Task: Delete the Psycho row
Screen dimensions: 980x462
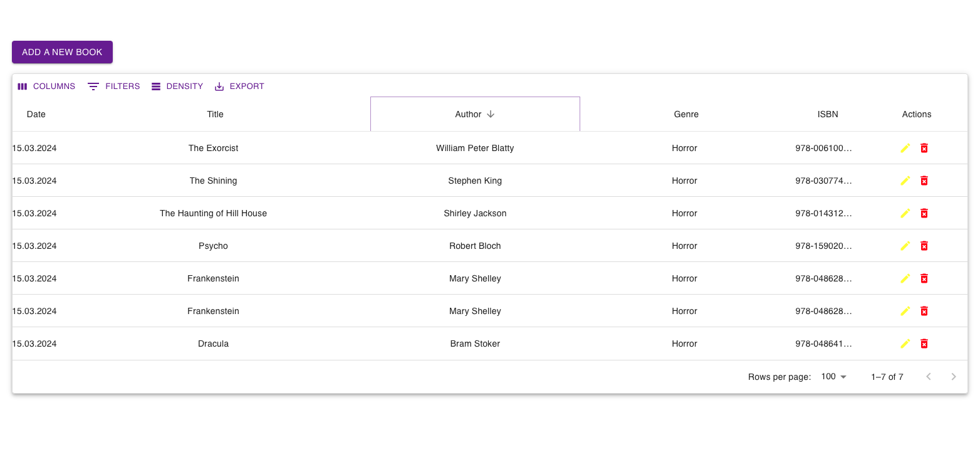Action: point(924,246)
